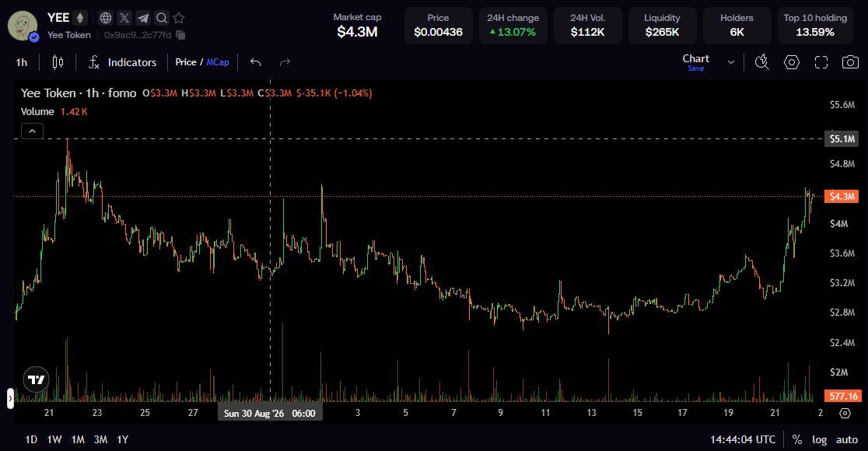
Task: Click the Yee Token name under YEE
Action: pyautogui.click(x=69, y=35)
